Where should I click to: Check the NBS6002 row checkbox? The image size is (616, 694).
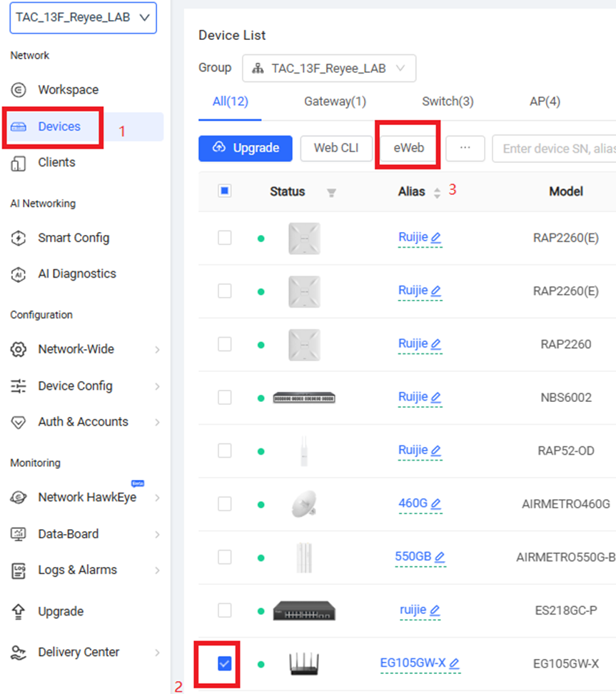pos(225,398)
